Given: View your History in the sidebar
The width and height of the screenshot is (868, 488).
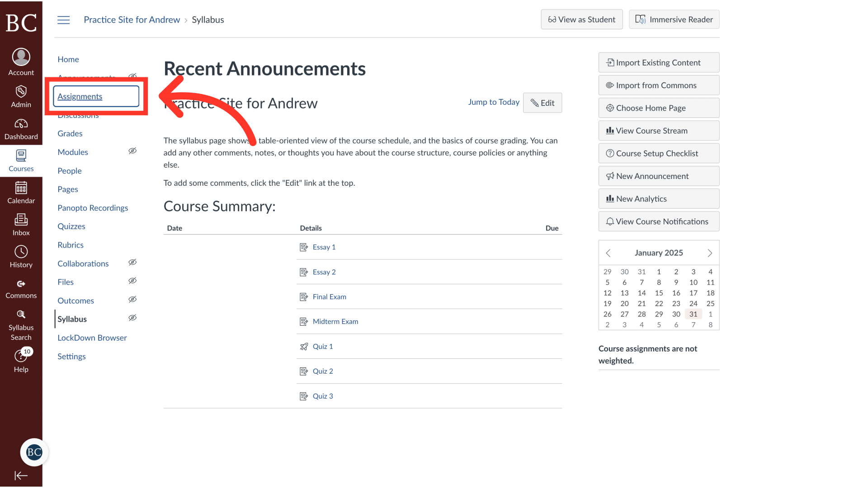Looking at the screenshot, I should click(21, 256).
